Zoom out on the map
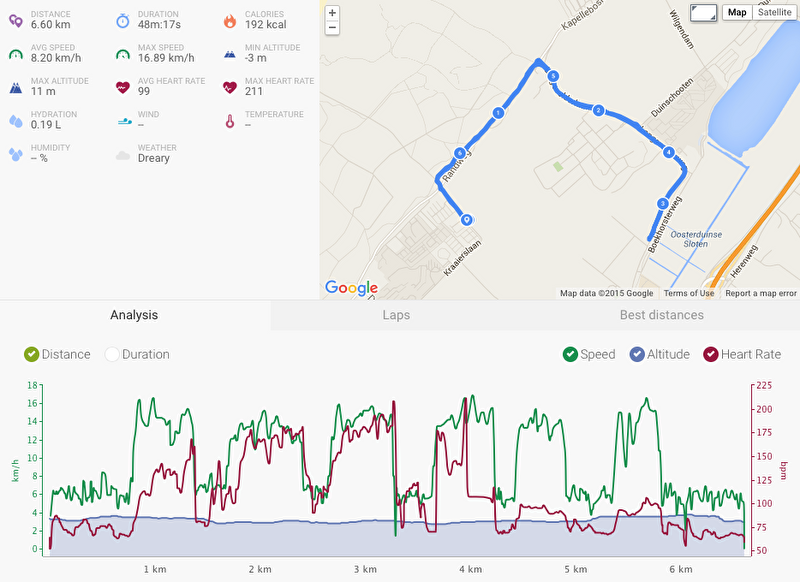This screenshot has height=582, width=800. [332, 28]
